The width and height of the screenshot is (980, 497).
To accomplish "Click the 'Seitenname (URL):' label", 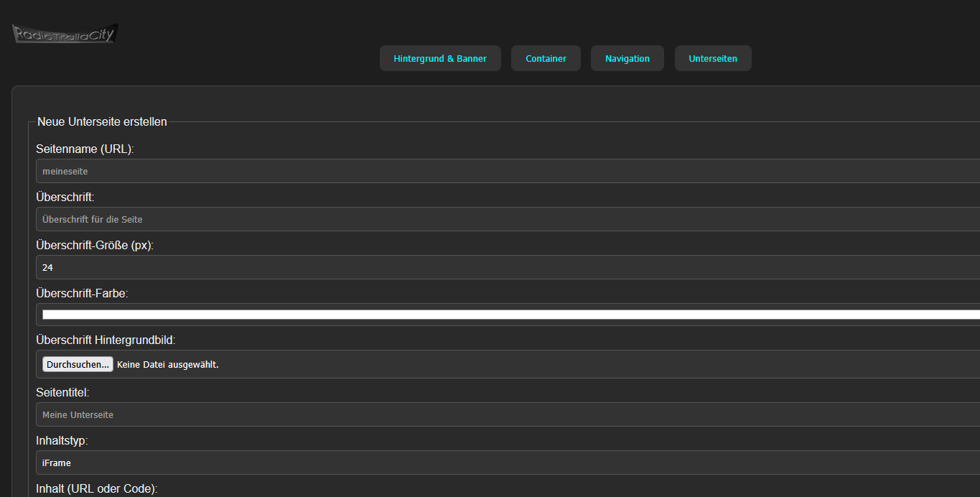I will [x=85, y=149].
